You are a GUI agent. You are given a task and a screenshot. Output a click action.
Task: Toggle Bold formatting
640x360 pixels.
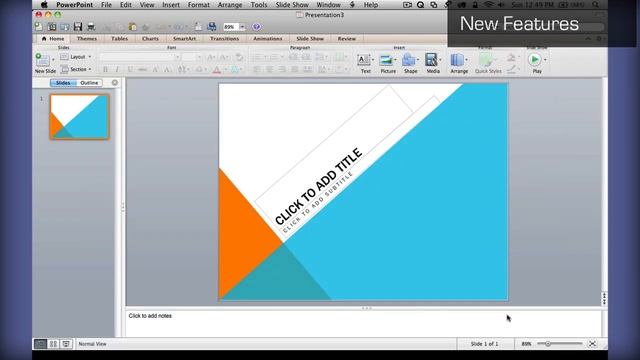click(x=105, y=69)
